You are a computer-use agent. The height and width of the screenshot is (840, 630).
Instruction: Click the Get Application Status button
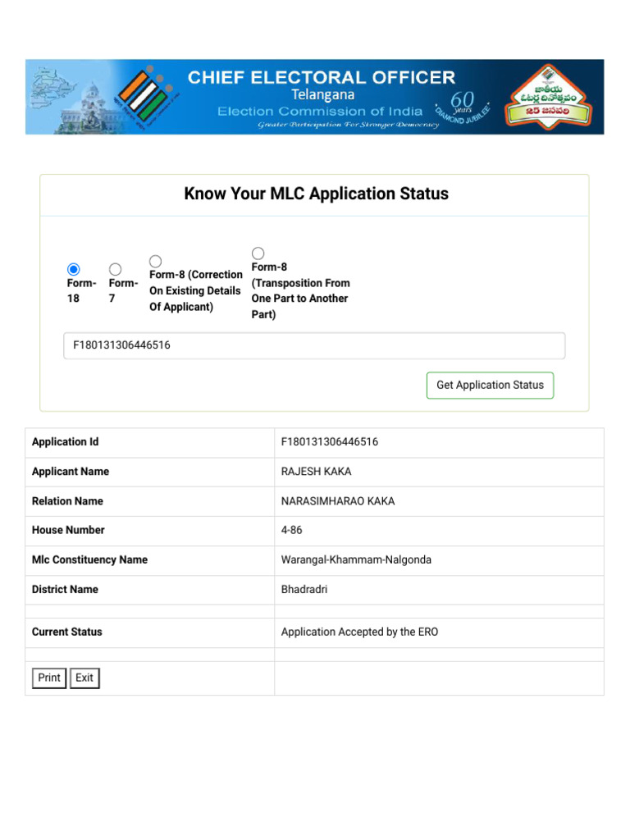pos(490,386)
